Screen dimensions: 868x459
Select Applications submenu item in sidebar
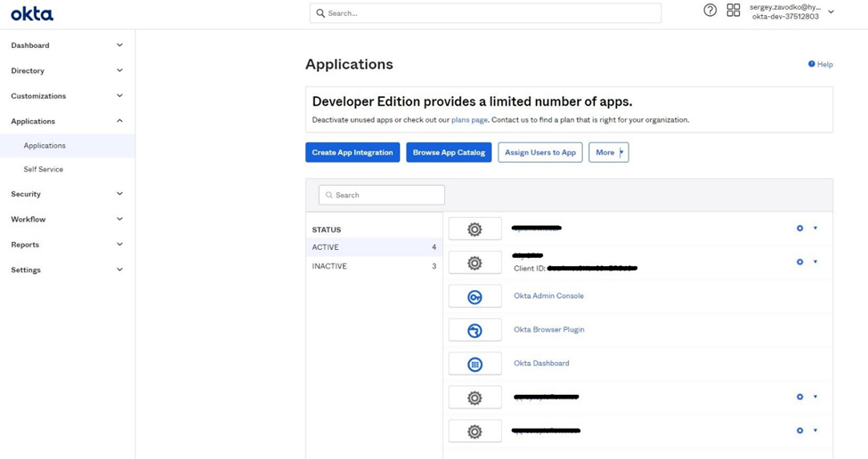pyautogui.click(x=67, y=146)
